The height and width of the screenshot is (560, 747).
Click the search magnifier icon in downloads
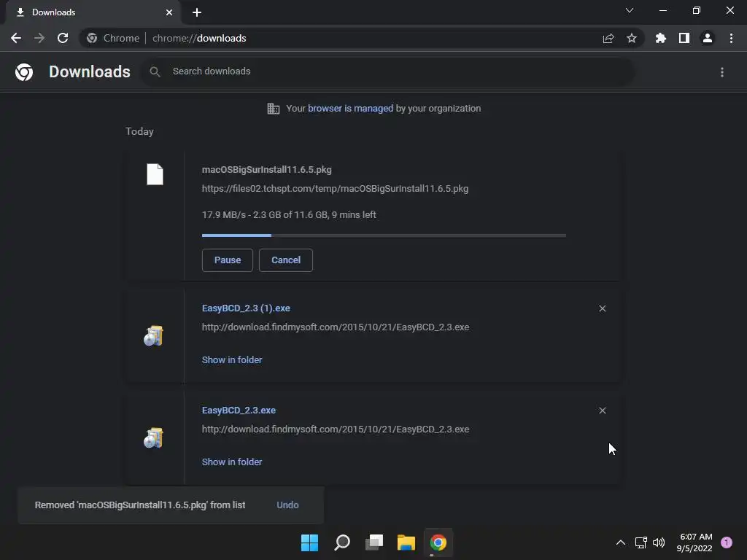pos(155,72)
